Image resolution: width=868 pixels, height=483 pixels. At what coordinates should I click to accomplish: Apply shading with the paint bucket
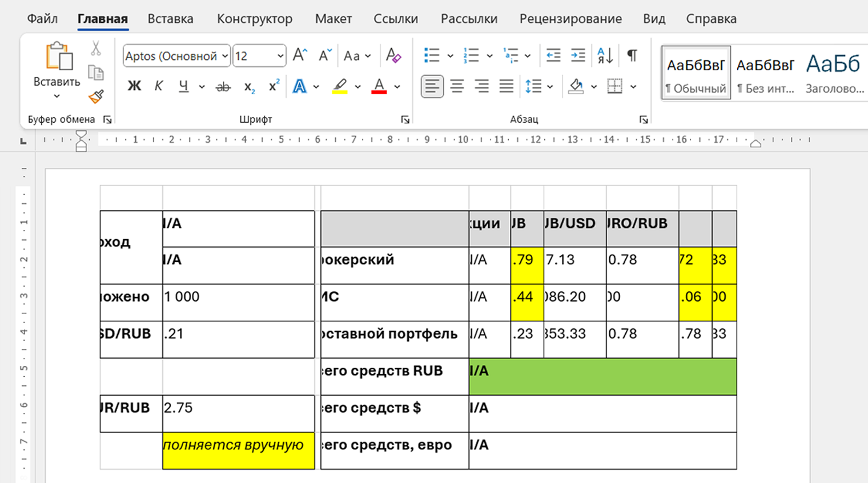pos(576,86)
